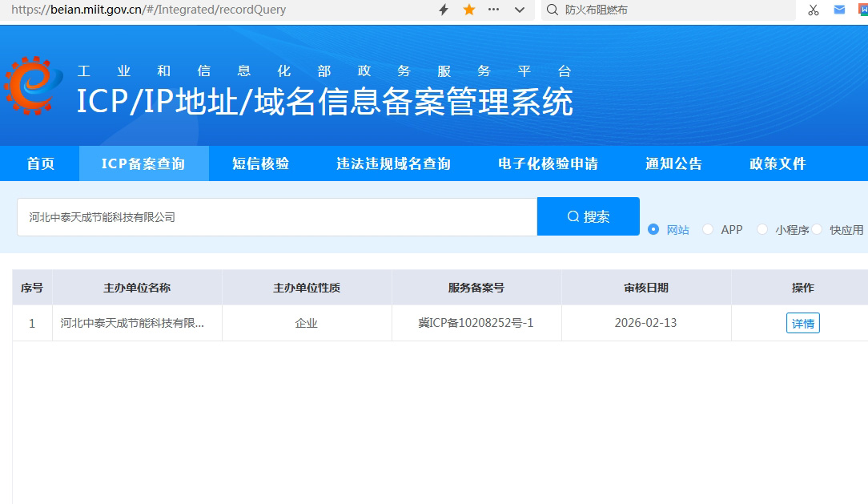
Task: Click the scissors screenshot tool icon
Action: pos(814,10)
